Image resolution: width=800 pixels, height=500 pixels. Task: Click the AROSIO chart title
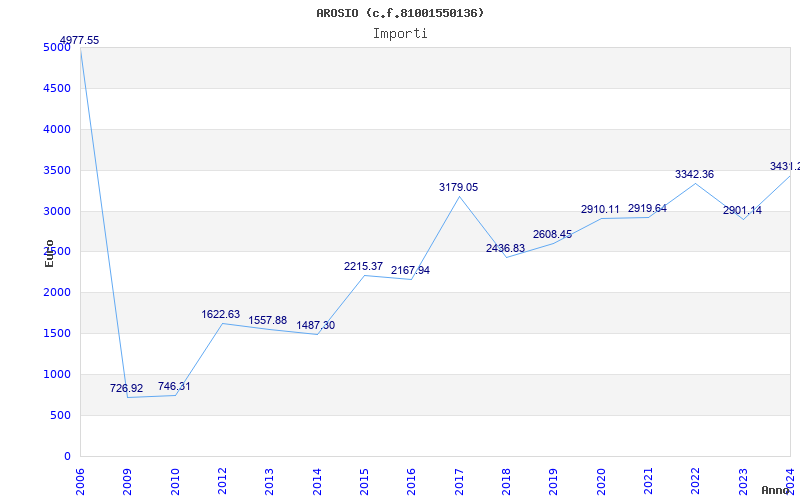[x=400, y=13]
